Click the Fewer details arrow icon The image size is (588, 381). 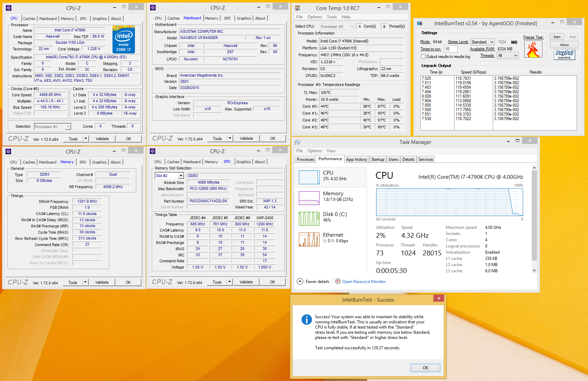[x=300, y=282]
